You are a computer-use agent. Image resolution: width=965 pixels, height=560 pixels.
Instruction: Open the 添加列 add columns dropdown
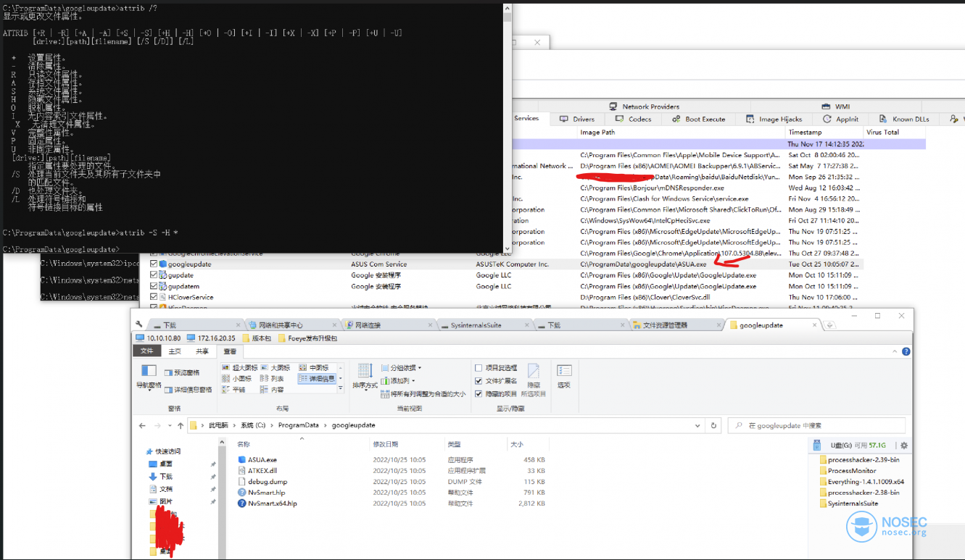pos(398,381)
